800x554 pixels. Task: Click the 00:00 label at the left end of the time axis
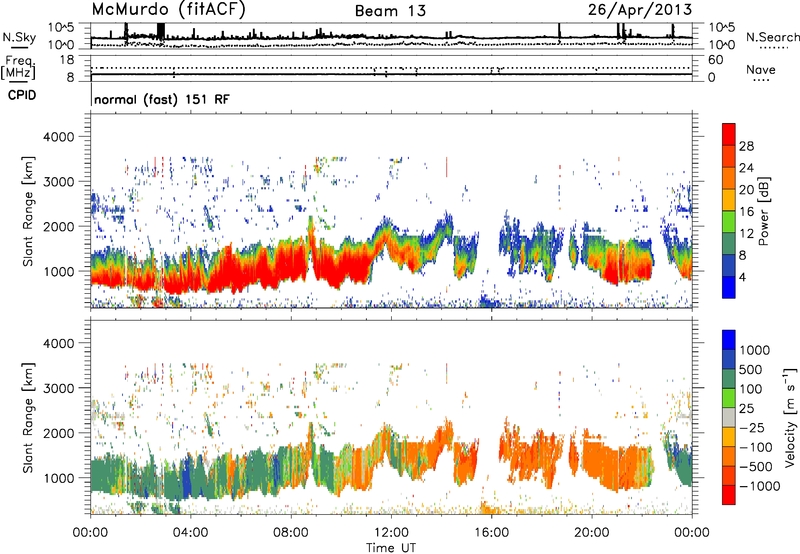point(91,533)
